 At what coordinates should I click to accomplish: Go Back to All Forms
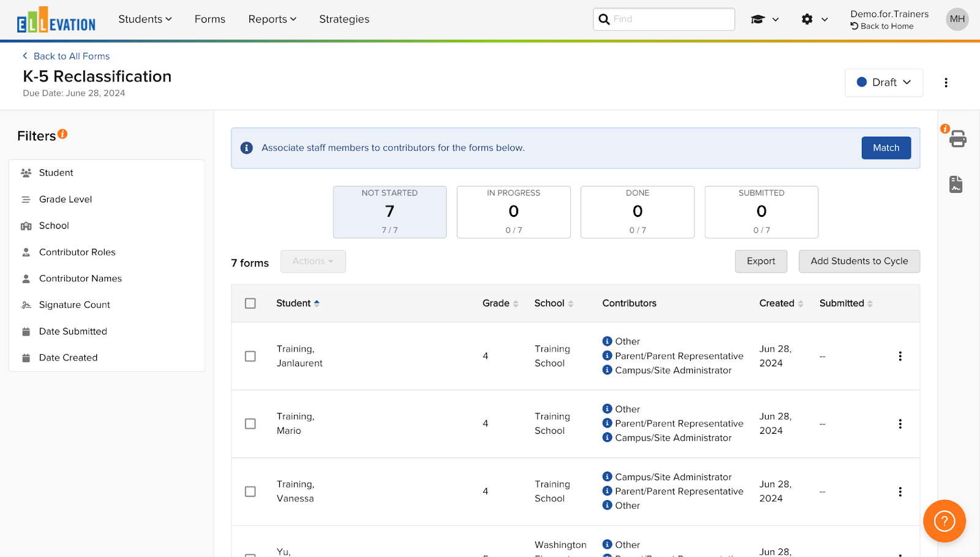[66, 56]
